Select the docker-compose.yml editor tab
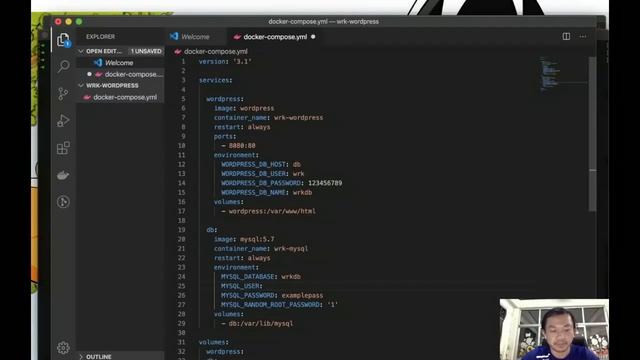The height and width of the screenshot is (360, 640). coord(275,37)
